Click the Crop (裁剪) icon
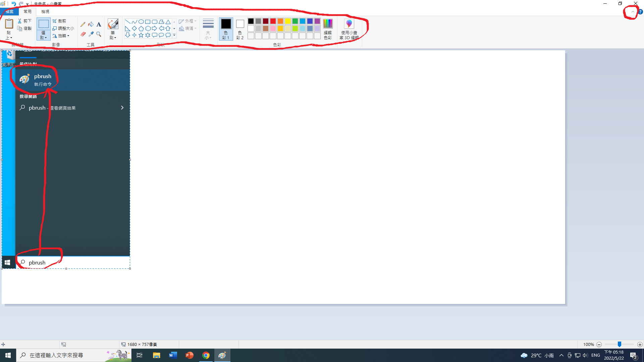The image size is (644, 362). pos(55,21)
